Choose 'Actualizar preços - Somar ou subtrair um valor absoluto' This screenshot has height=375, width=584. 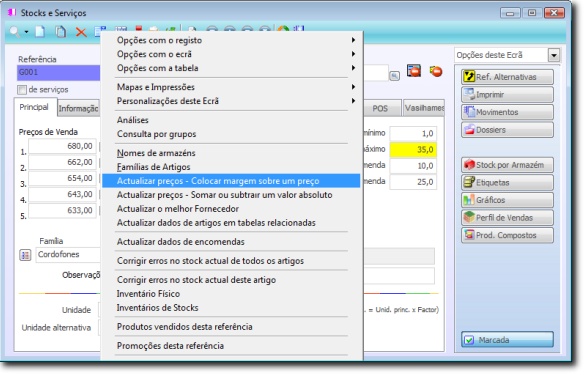click(231, 195)
